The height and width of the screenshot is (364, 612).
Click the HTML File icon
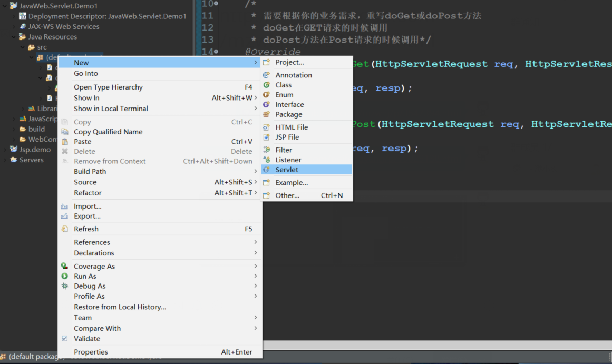(267, 127)
